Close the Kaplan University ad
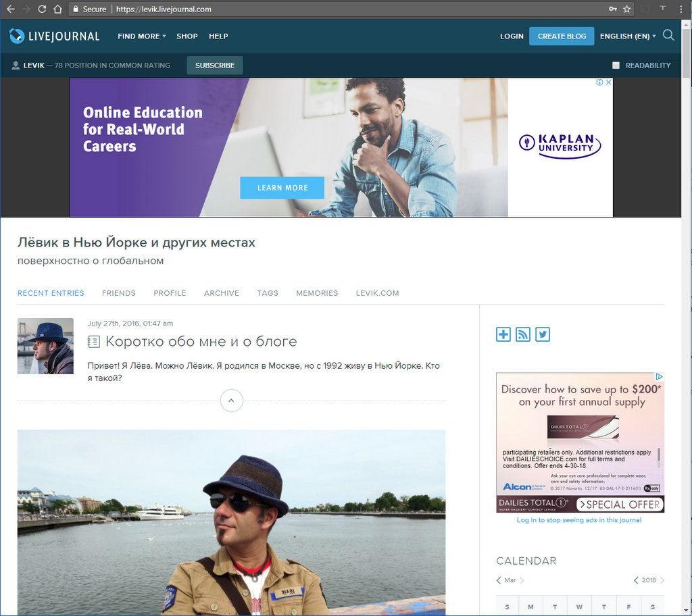This screenshot has width=692, height=616. pos(608,82)
